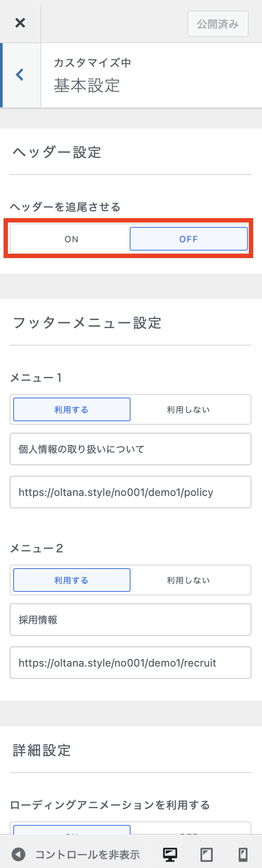The height and width of the screenshot is (868, 262).
Task: Switch preview to tablet view
Action: point(206,854)
